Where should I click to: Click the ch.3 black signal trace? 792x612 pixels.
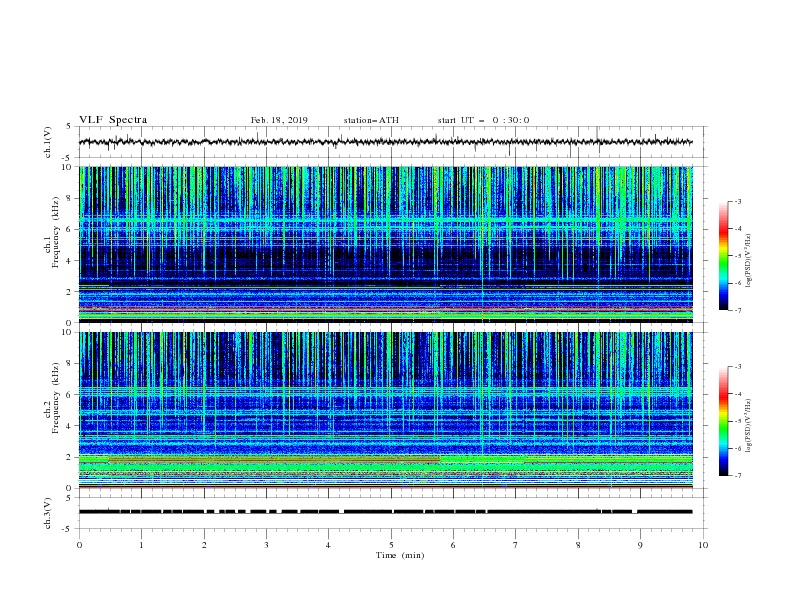tap(385, 512)
